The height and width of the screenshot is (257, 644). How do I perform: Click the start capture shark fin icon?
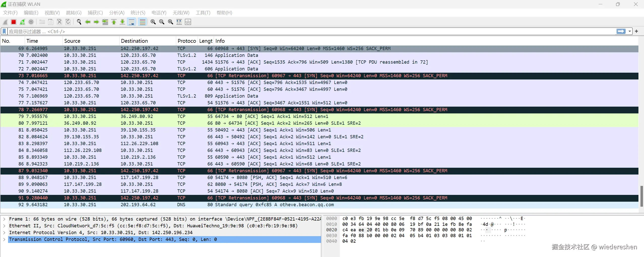tap(5, 22)
